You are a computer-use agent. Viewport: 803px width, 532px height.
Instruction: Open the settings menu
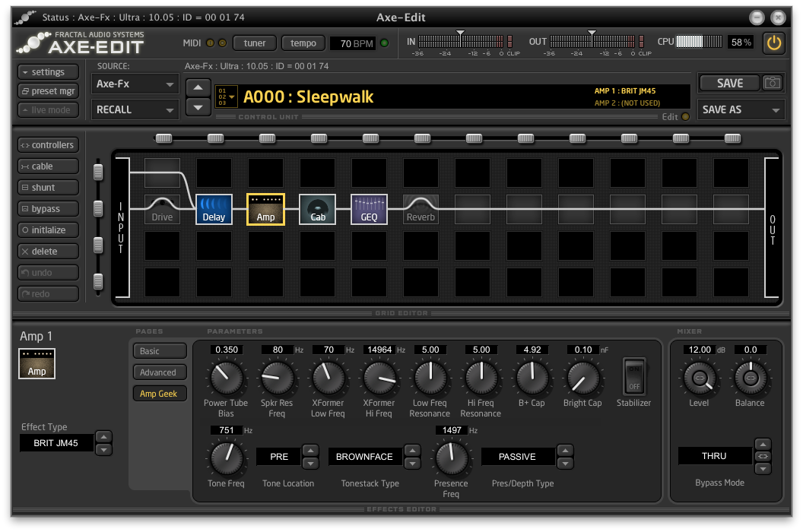tap(48, 71)
